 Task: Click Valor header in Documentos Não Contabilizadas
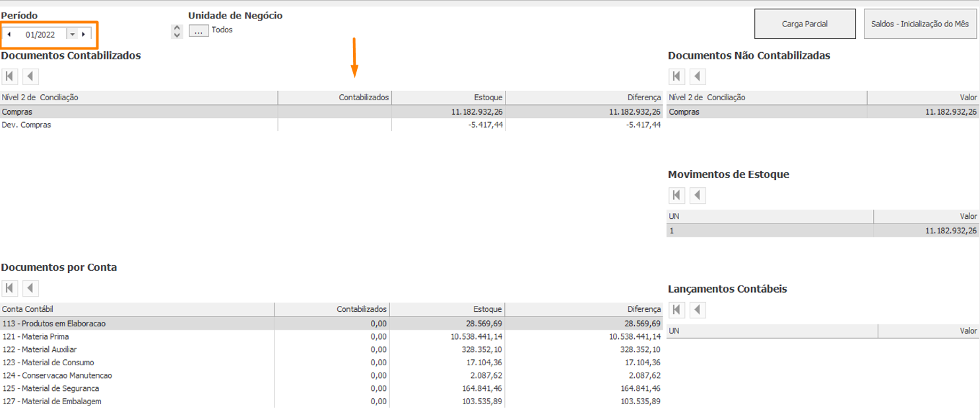[923, 98]
